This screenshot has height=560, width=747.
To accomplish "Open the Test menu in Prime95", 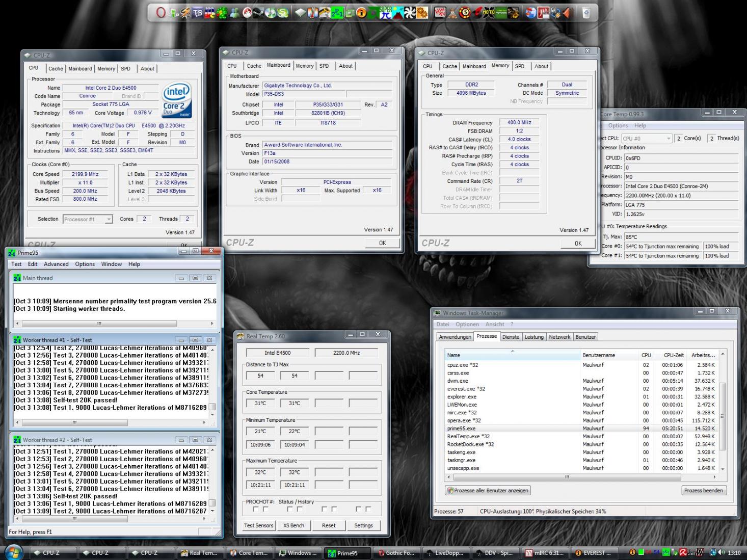I will [x=16, y=264].
